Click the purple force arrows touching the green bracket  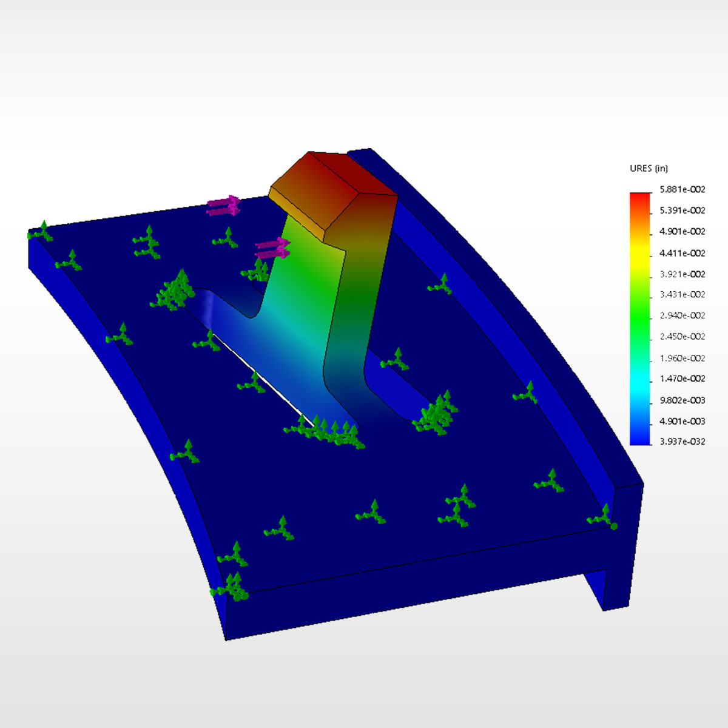(273, 249)
